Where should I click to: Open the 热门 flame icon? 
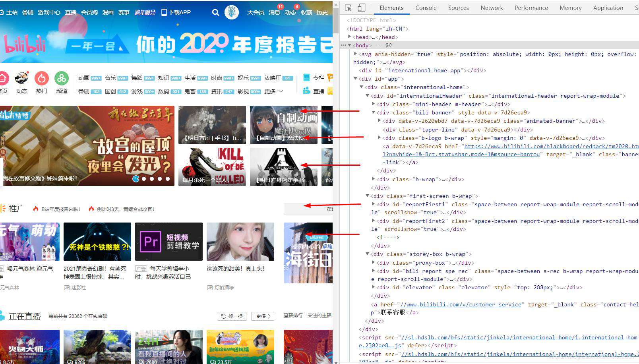coord(41,78)
